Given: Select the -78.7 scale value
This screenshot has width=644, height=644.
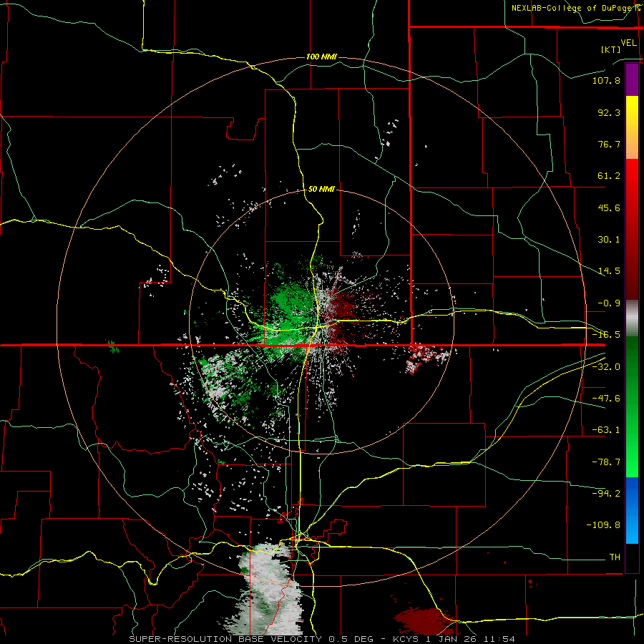Looking at the screenshot, I should 606,462.
